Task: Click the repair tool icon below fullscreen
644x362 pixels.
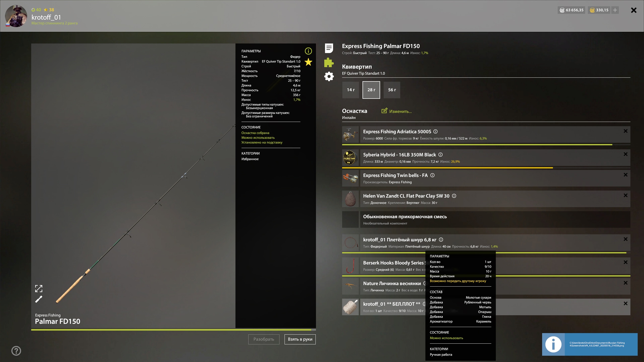Action: click(x=39, y=299)
